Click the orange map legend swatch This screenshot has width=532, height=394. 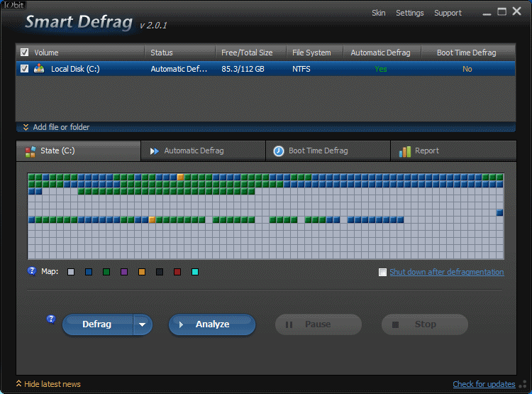(x=142, y=272)
